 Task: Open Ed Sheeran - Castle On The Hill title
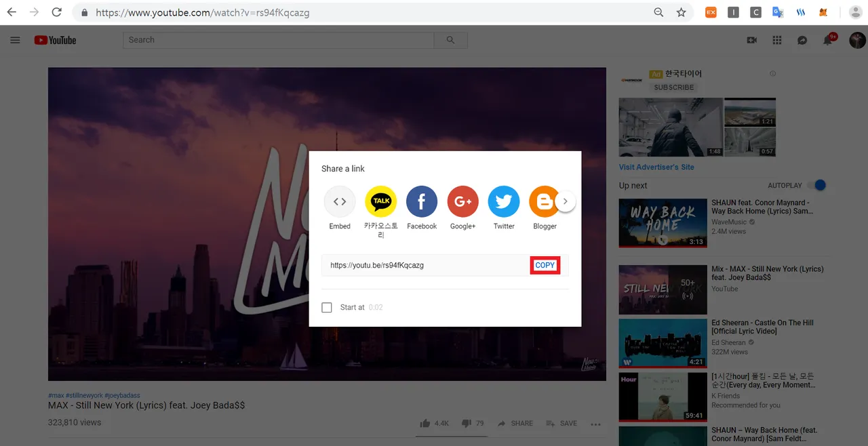(762, 327)
